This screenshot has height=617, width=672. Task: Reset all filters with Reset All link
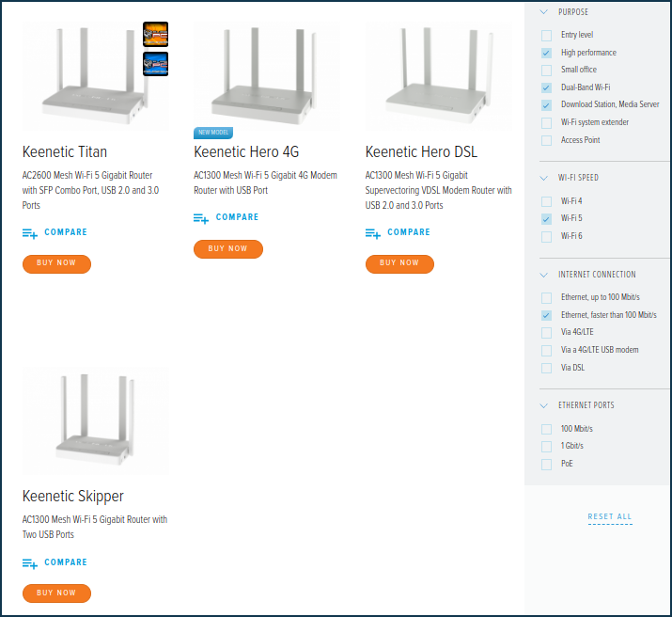coord(609,516)
